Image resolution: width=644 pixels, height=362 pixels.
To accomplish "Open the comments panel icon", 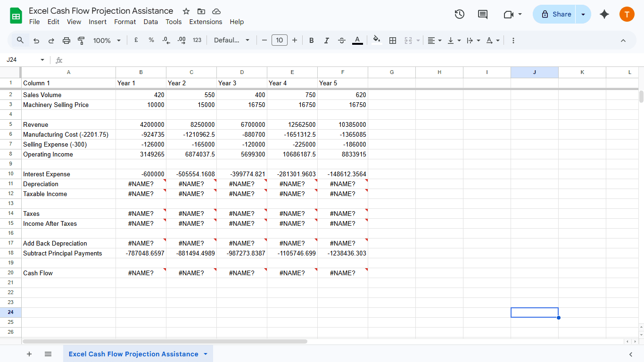I will click(483, 14).
